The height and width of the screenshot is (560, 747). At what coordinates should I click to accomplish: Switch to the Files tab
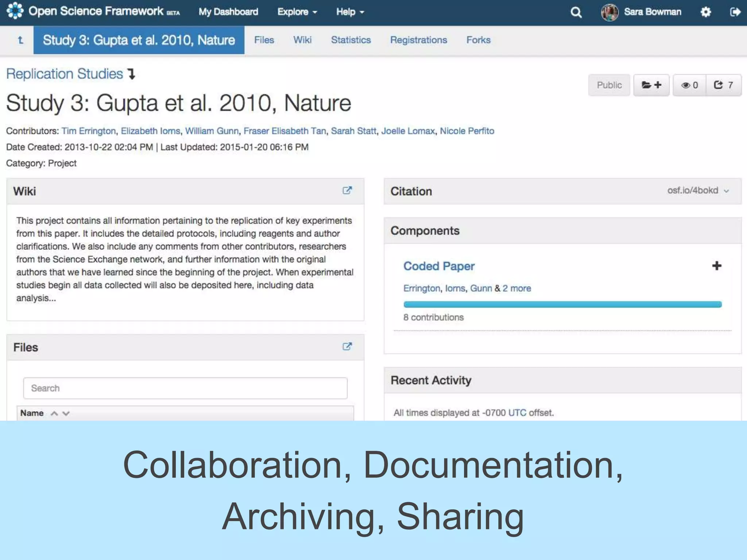pos(264,40)
